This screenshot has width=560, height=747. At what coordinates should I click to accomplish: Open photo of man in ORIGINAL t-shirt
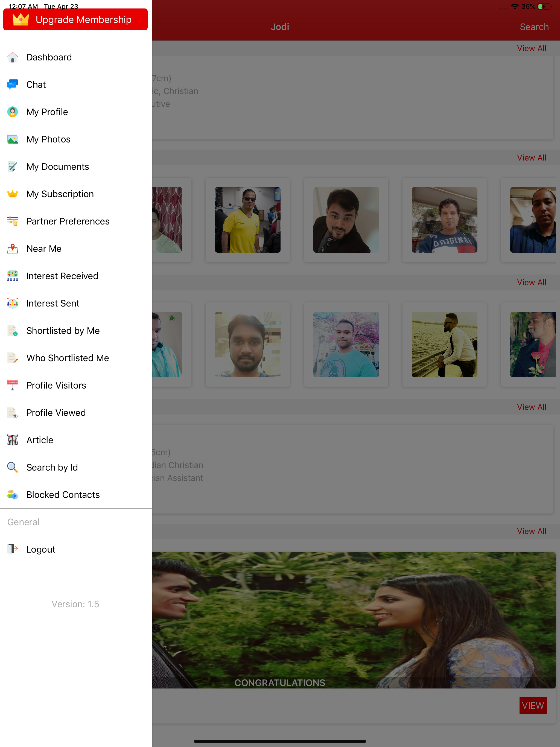444,220
